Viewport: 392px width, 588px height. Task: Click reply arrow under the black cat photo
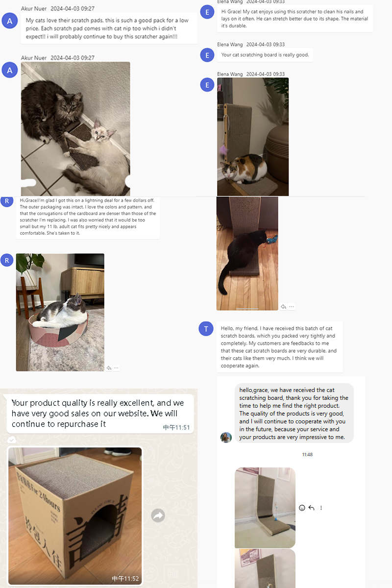[283, 307]
